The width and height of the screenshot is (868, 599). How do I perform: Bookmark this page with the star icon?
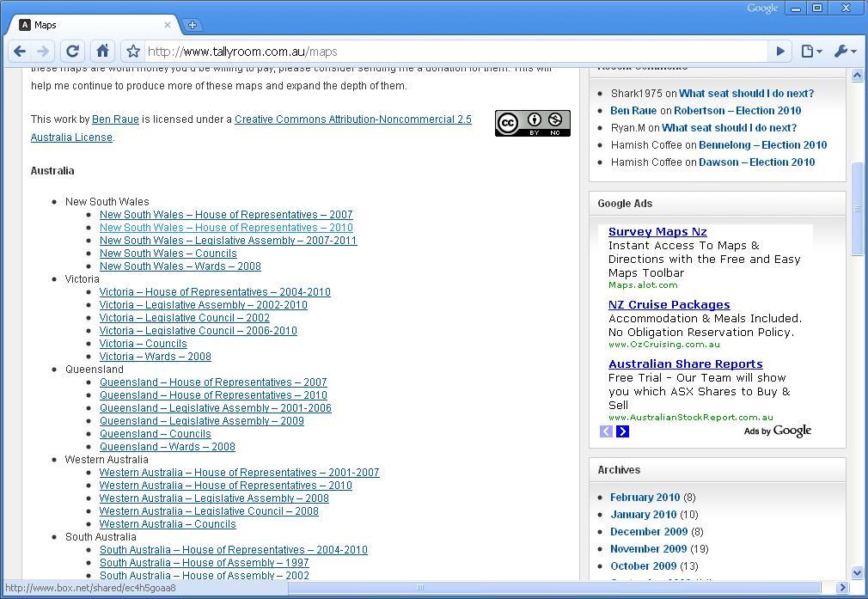(133, 52)
